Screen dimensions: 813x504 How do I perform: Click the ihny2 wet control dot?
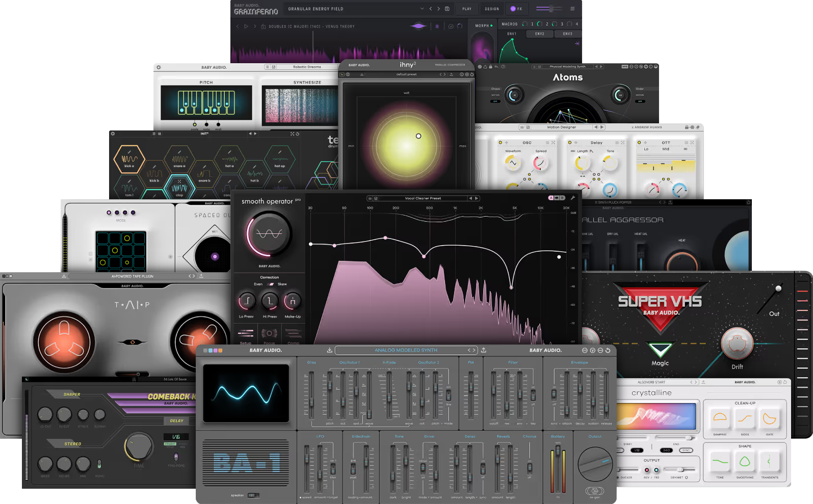coord(418,136)
